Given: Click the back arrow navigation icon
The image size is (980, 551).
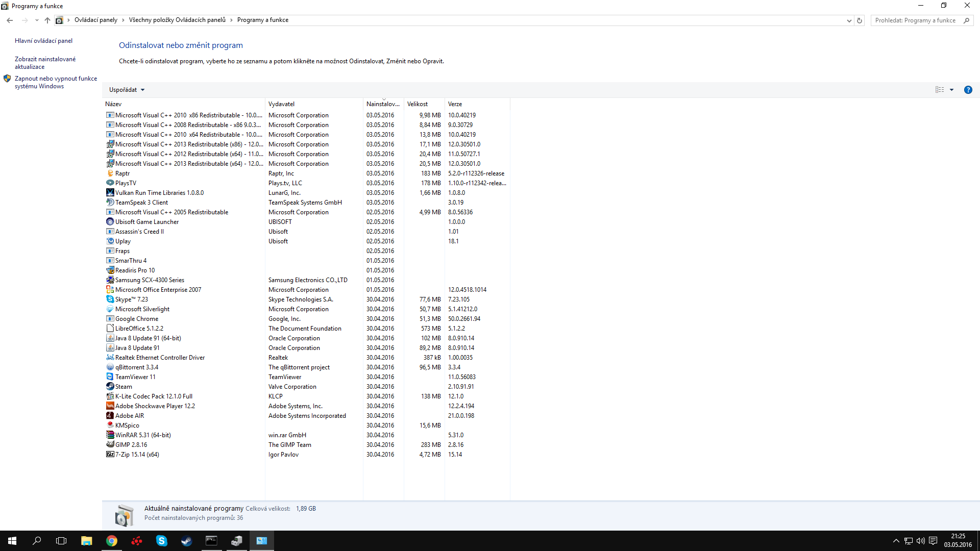Looking at the screenshot, I should tap(10, 20).
